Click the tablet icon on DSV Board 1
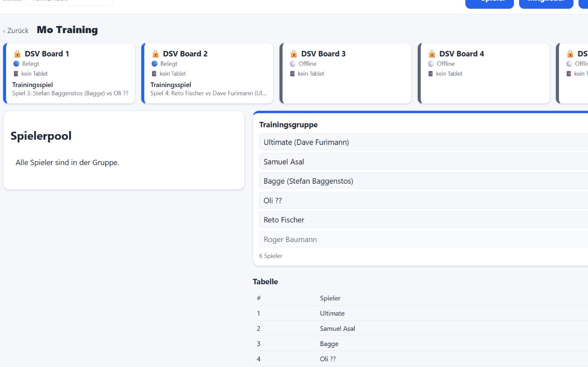Screen dimensions: 588x367 [x=16, y=74]
